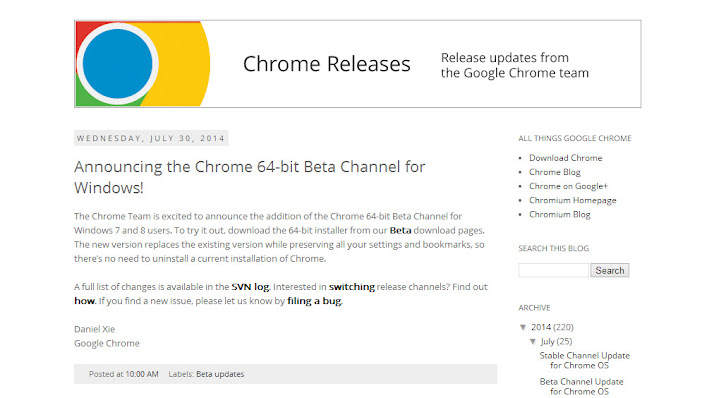Collapse the July archive month triangle
Viewport: 726px width, 398px height.
click(x=533, y=342)
